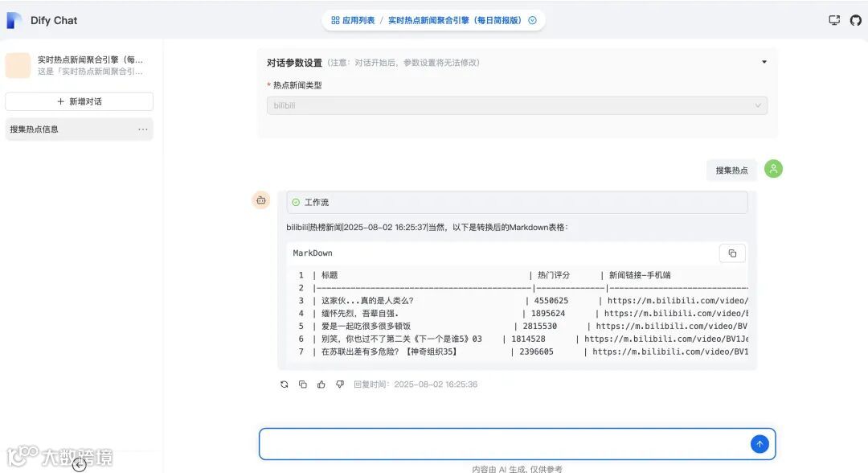Collapse the sidebar with the back arrow icon

click(x=79, y=465)
